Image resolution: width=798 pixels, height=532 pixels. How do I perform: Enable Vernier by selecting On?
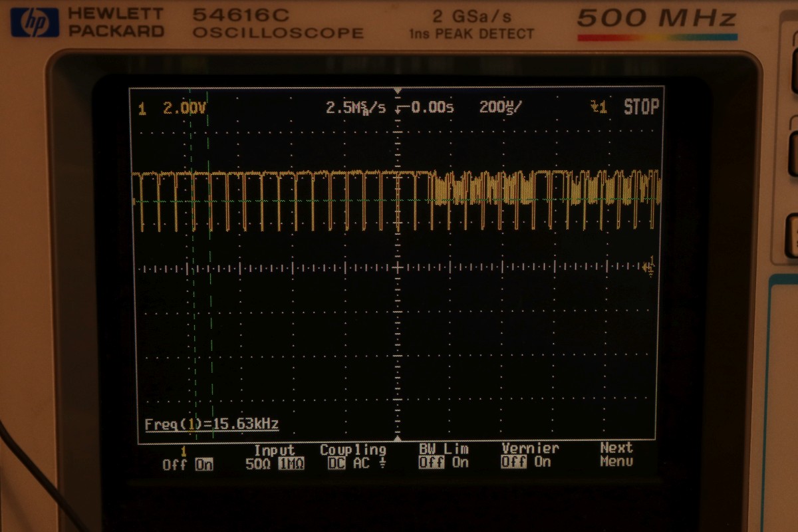(543, 463)
